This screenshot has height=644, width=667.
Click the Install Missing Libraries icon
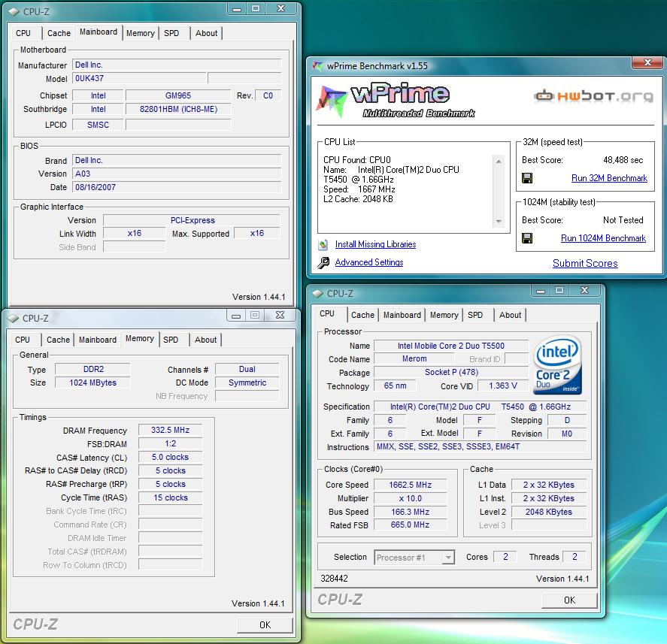323,244
